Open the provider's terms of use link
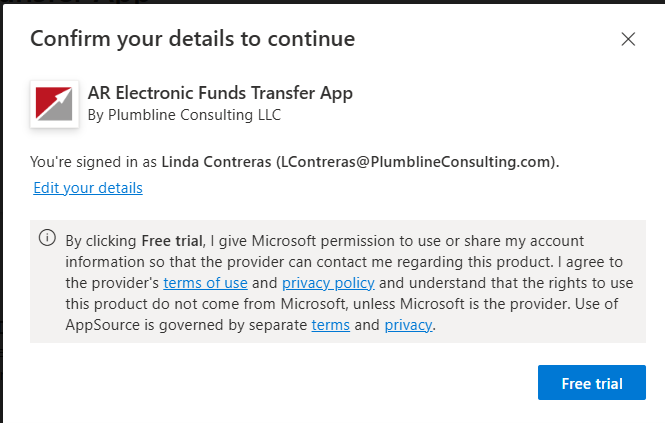 tap(205, 283)
